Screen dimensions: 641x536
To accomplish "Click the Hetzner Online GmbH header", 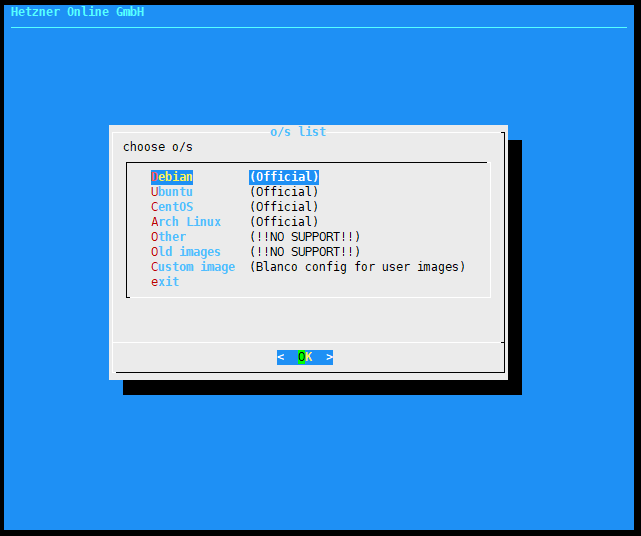I will coord(77,12).
